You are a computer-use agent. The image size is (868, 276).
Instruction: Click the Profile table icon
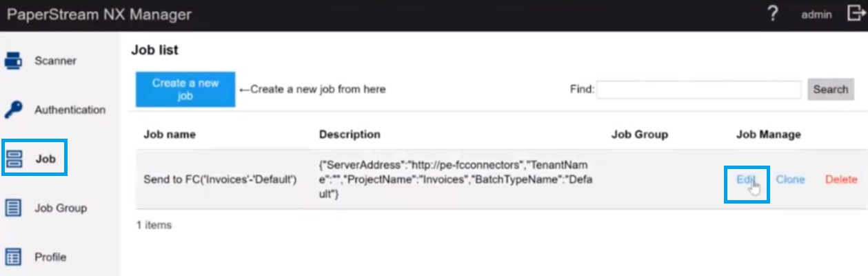pos(14,257)
